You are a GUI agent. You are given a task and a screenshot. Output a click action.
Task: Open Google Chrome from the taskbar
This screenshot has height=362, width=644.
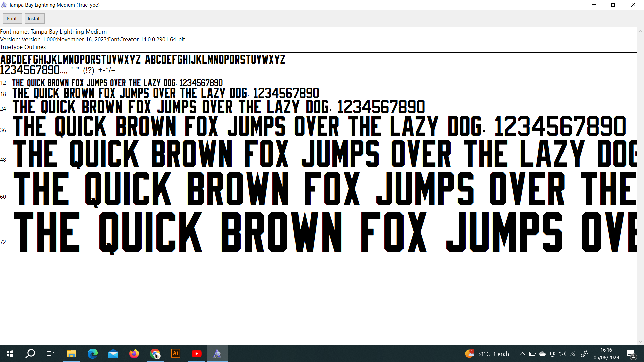point(155,354)
